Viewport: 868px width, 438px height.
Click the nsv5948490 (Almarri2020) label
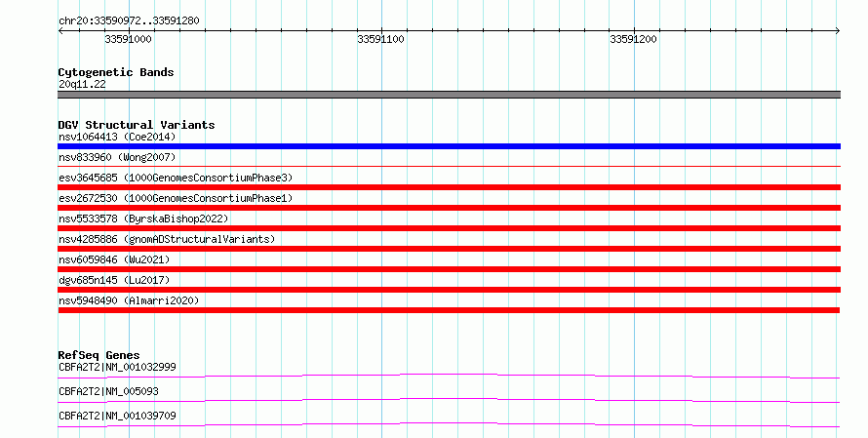pyautogui.click(x=129, y=300)
